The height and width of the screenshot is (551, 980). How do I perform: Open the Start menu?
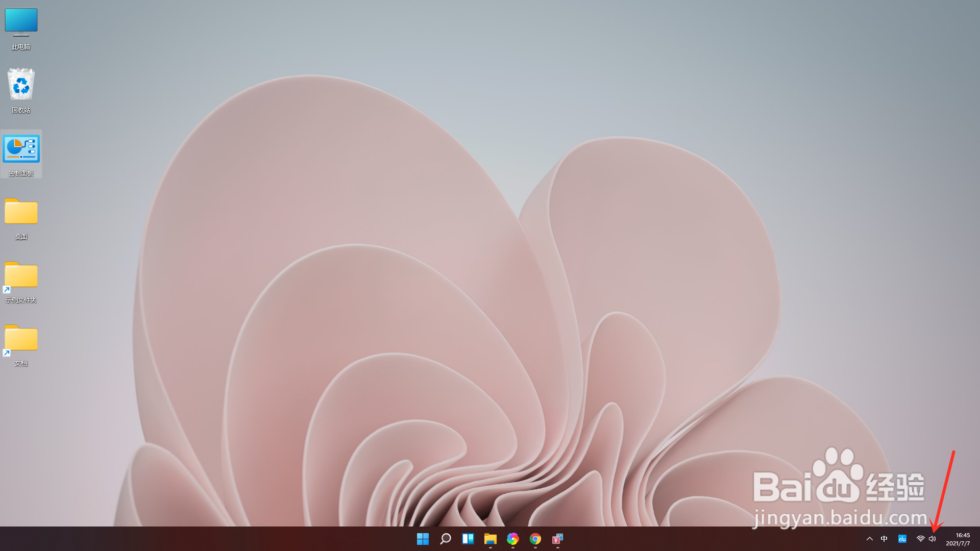423,539
